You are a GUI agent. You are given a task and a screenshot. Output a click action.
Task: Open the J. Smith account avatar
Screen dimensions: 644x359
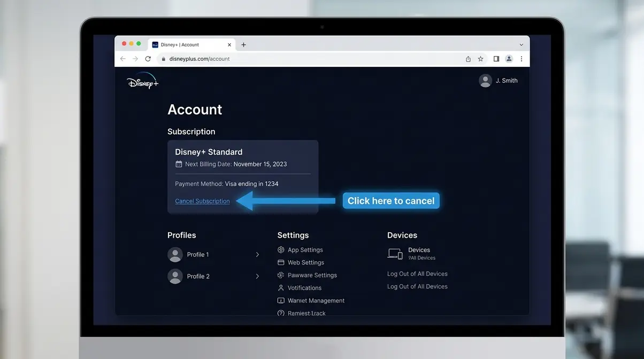485,81
